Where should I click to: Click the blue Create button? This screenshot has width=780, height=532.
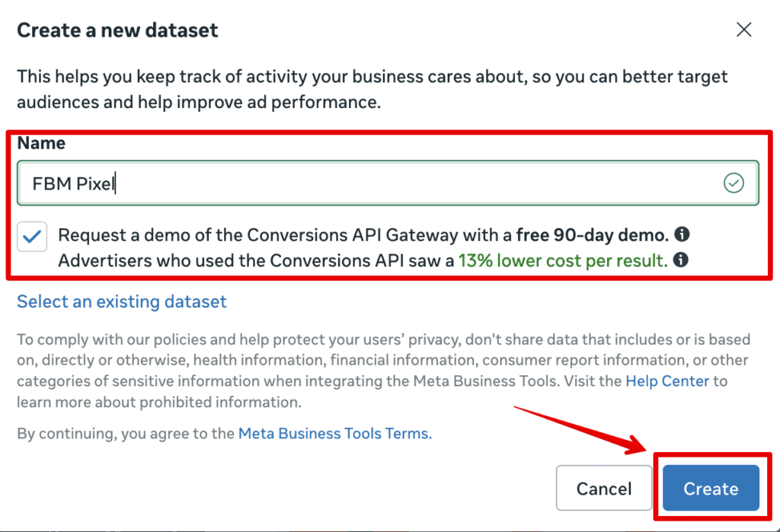pos(711,489)
